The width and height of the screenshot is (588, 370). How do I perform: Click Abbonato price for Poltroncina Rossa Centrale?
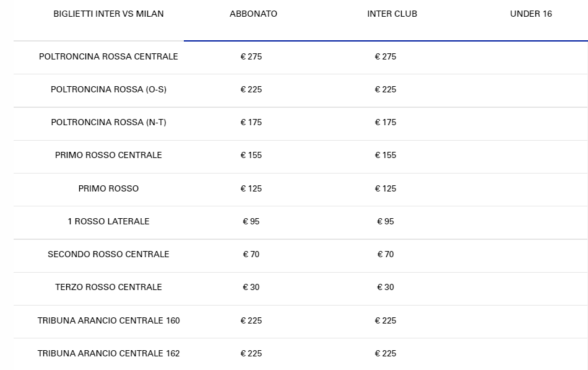[251, 56]
